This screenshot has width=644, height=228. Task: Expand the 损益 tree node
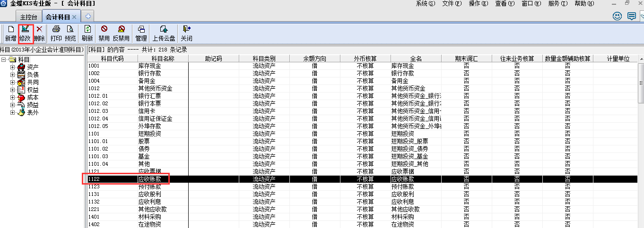(12, 105)
